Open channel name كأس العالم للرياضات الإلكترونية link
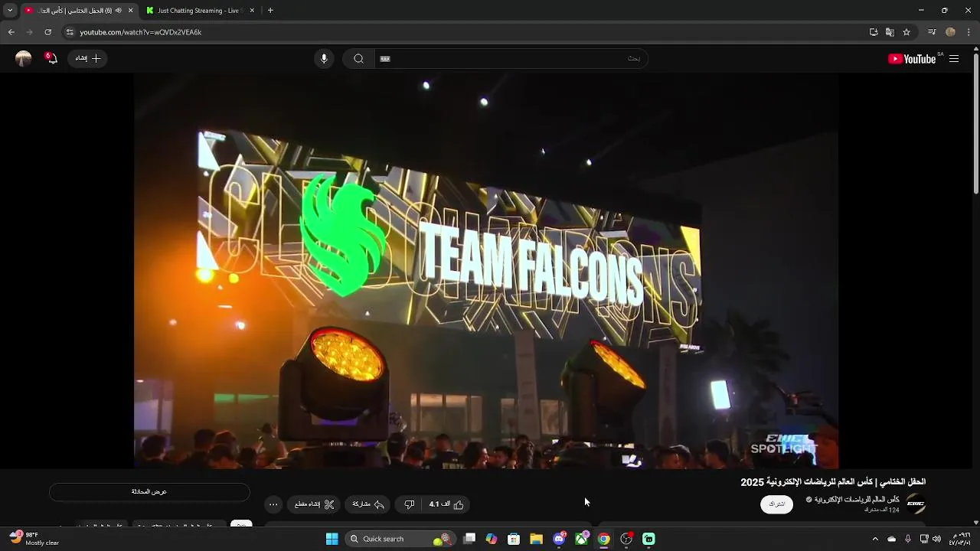 pyautogui.click(x=857, y=500)
